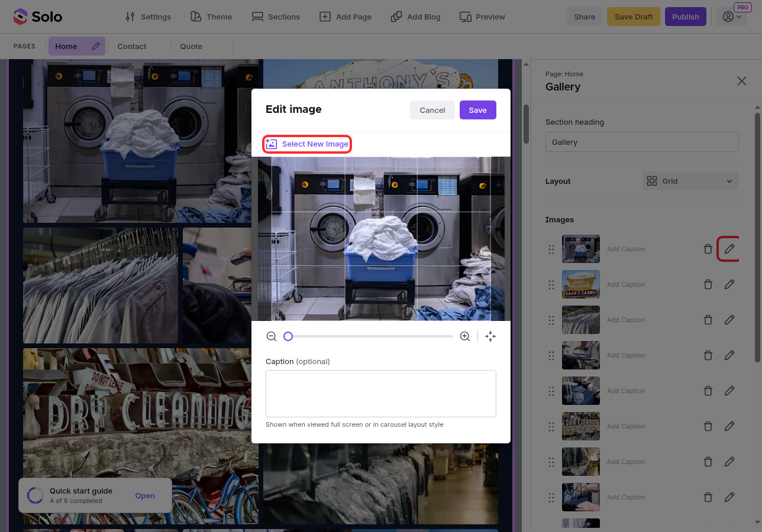Close the Gallery panel with X

pyautogui.click(x=741, y=81)
